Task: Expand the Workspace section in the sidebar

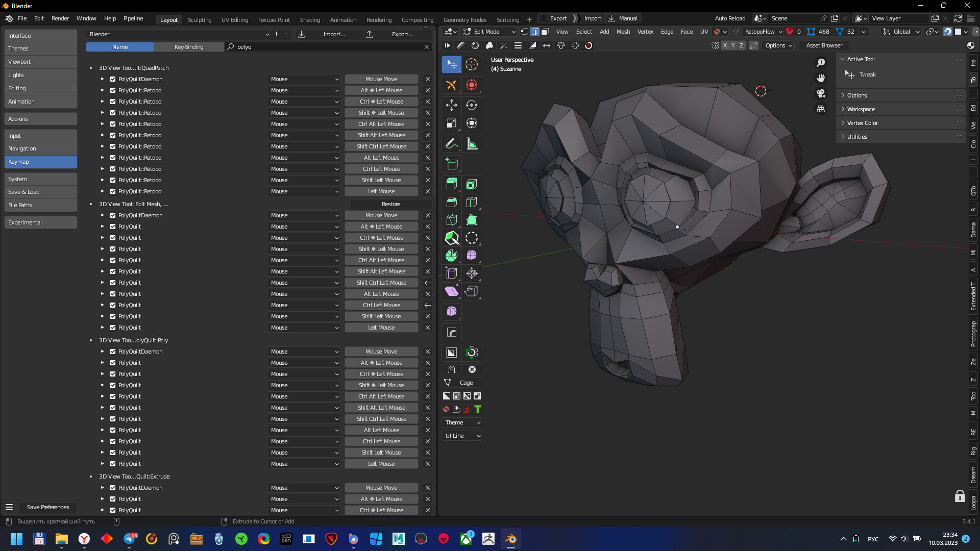Action: 862,109
